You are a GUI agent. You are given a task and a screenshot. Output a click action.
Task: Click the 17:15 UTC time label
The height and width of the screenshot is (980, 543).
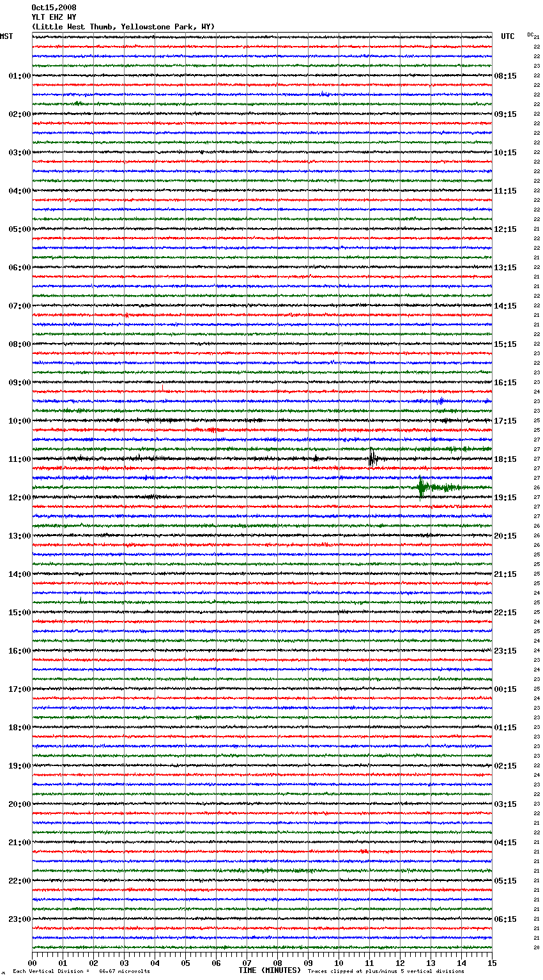[x=505, y=421]
